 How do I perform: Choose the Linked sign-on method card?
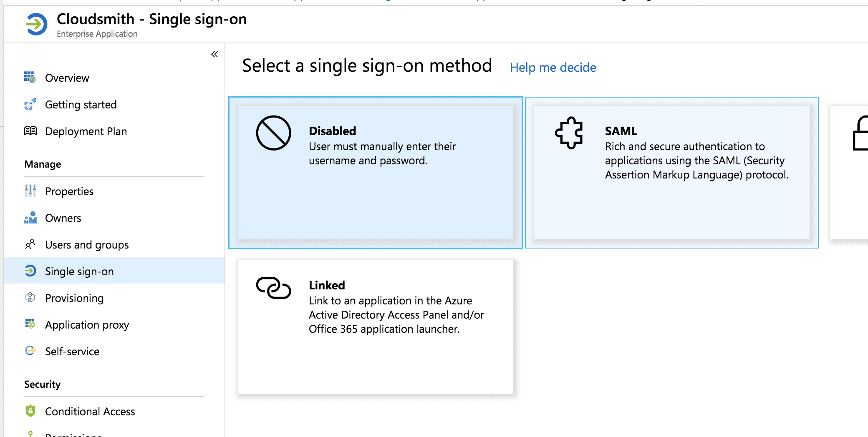tap(375, 326)
